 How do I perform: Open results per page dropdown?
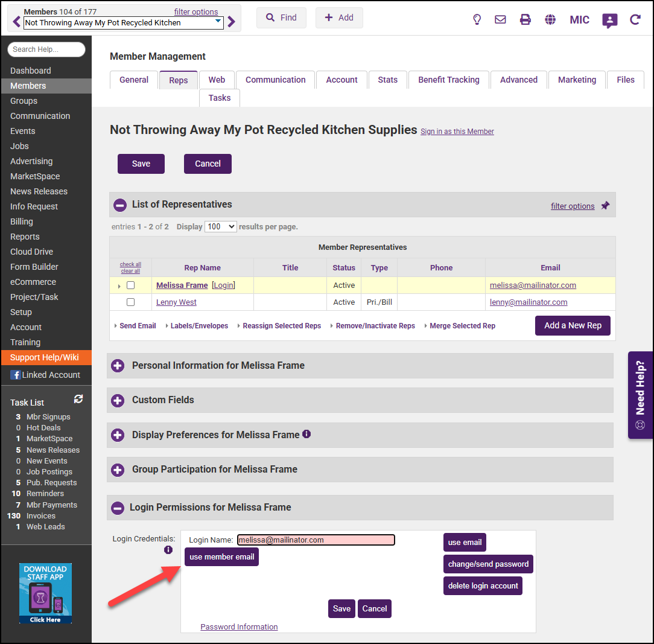(221, 227)
